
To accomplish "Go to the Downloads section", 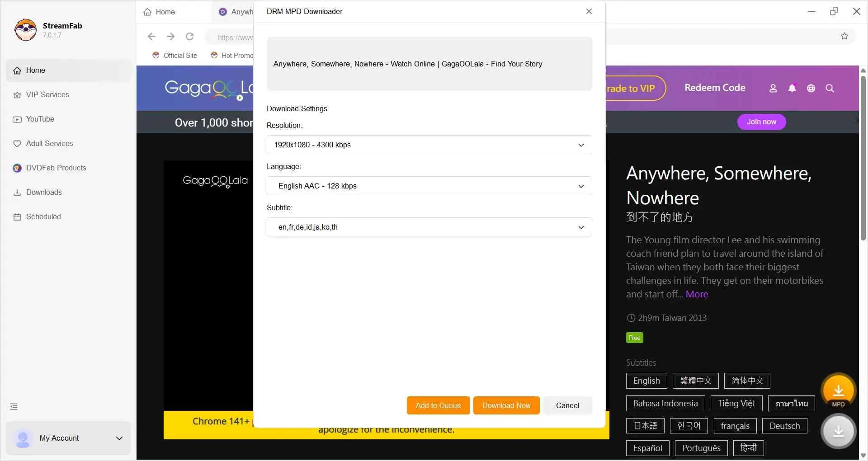I will coord(68,193).
